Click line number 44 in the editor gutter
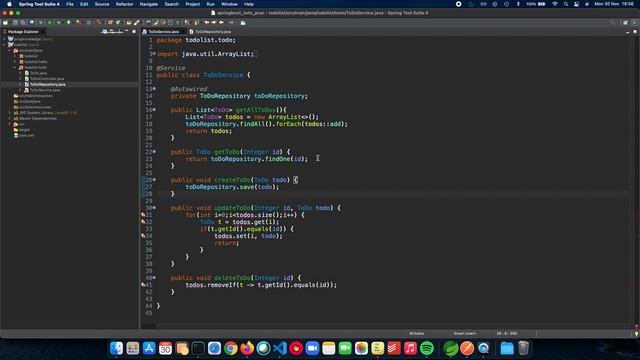This screenshot has height=360, width=640. 149,306
